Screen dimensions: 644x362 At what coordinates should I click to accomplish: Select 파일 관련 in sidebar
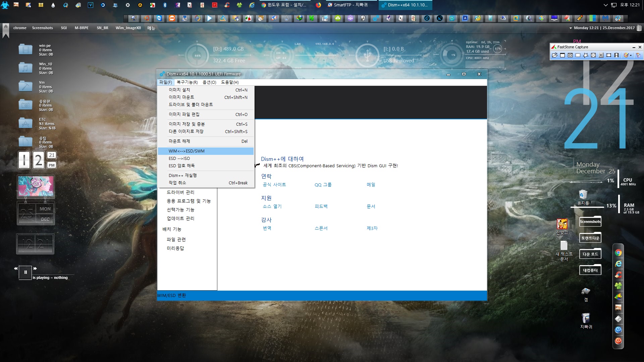coord(176,240)
